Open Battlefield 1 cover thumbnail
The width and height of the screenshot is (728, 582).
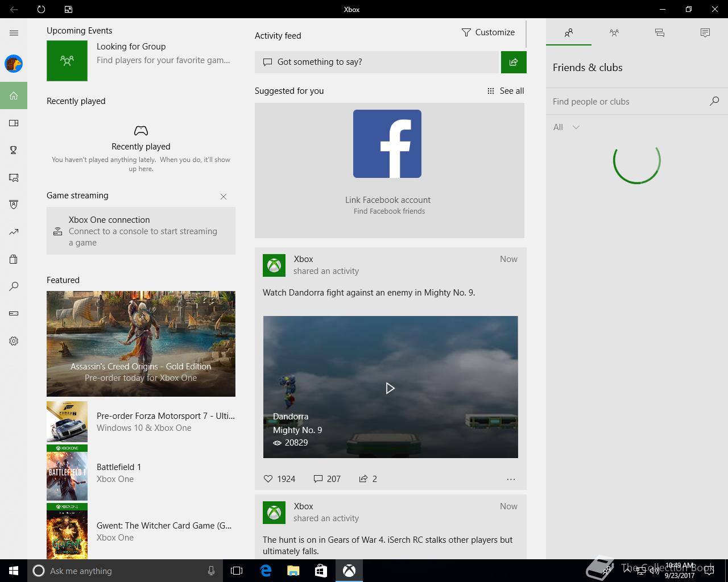coord(67,473)
